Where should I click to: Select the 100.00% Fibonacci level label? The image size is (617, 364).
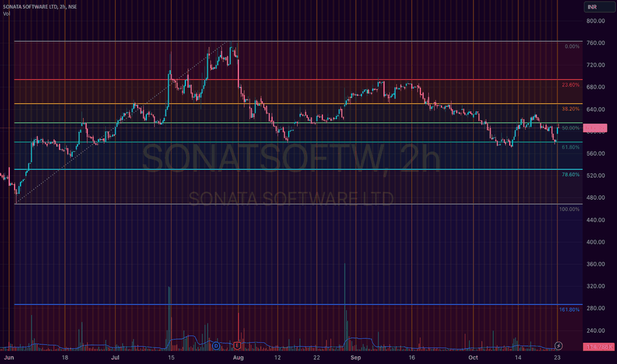[x=569, y=209]
